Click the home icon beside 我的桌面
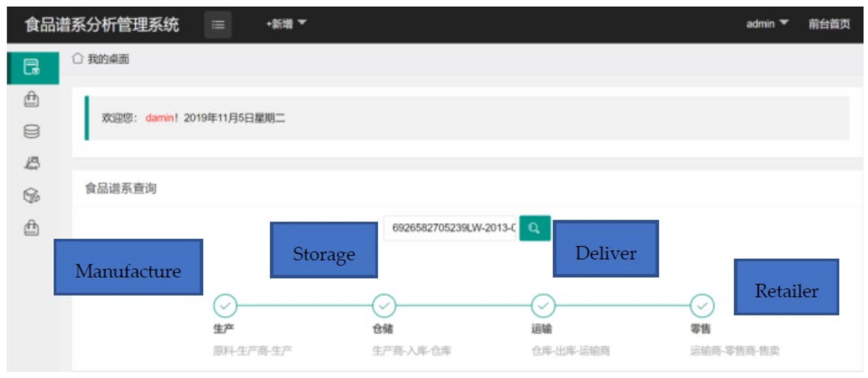 coord(78,59)
